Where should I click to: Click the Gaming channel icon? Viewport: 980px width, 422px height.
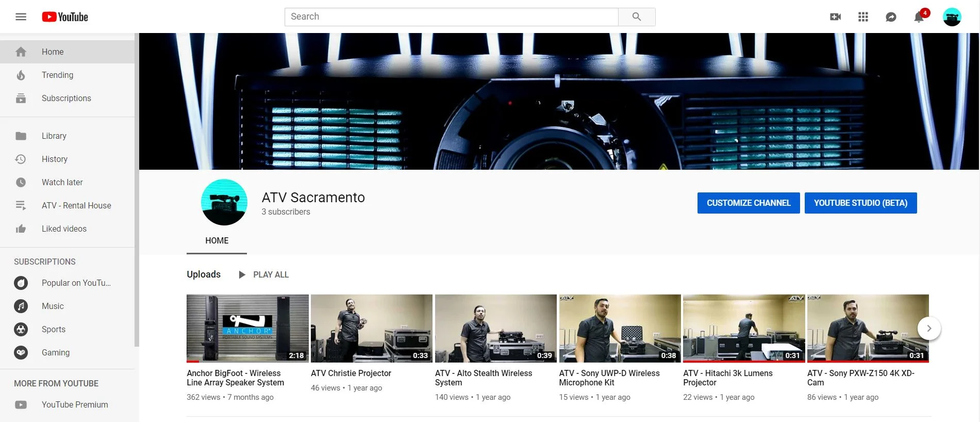[x=21, y=352]
